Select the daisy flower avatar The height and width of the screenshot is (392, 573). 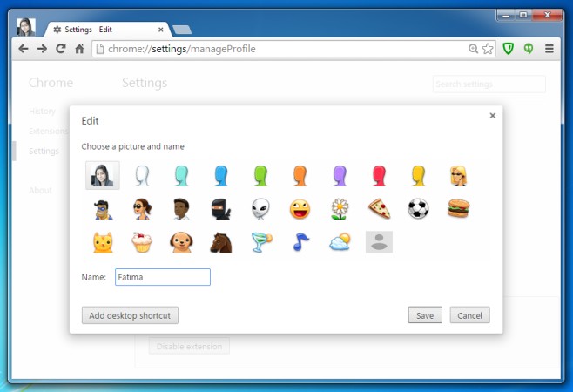point(340,209)
